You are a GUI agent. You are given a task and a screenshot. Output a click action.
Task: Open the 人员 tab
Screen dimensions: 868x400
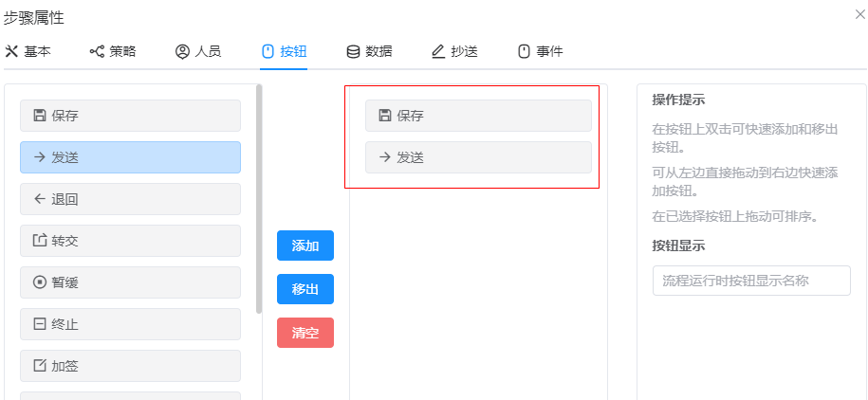tap(198, 51)
